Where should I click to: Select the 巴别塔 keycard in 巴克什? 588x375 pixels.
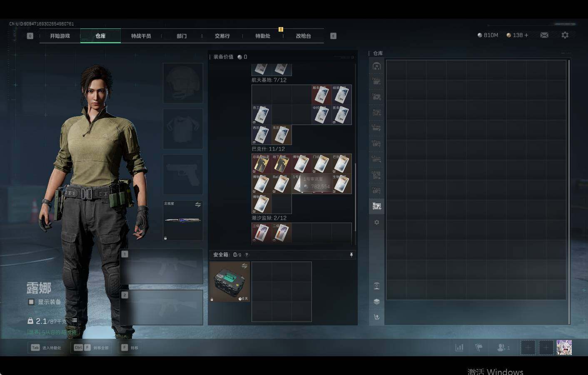[x=341, y=164]
